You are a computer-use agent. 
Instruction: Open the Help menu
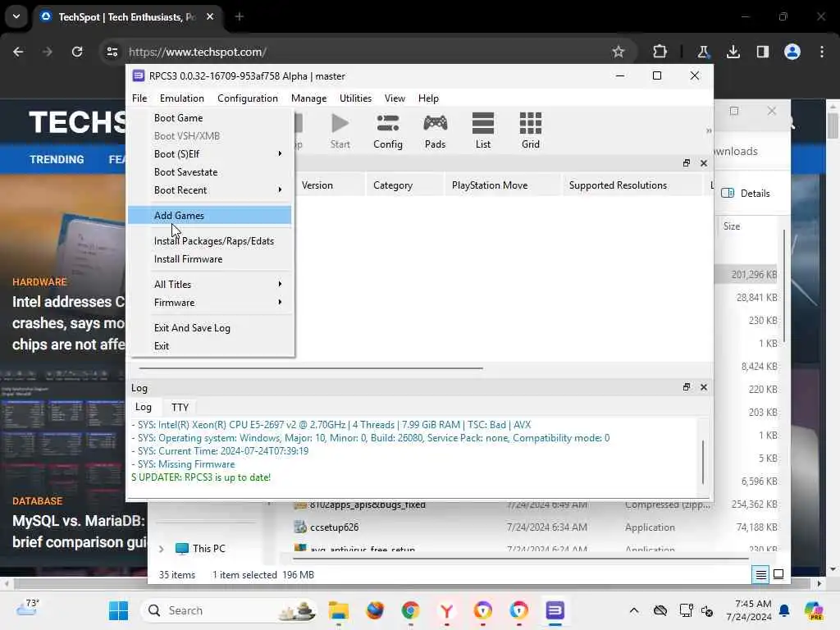coord(428,98)
